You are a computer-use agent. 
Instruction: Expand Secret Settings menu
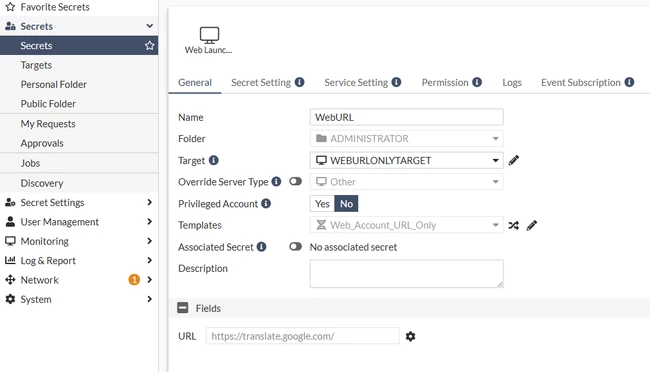tap(150, 202)
